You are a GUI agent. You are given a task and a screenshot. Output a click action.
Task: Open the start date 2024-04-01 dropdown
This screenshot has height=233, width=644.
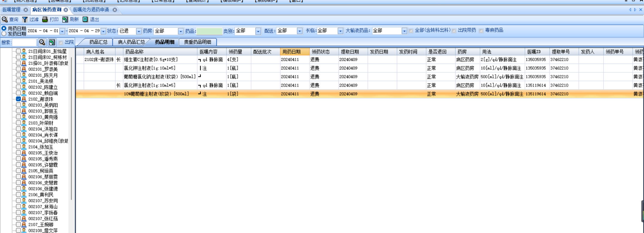tap(62, 31)
